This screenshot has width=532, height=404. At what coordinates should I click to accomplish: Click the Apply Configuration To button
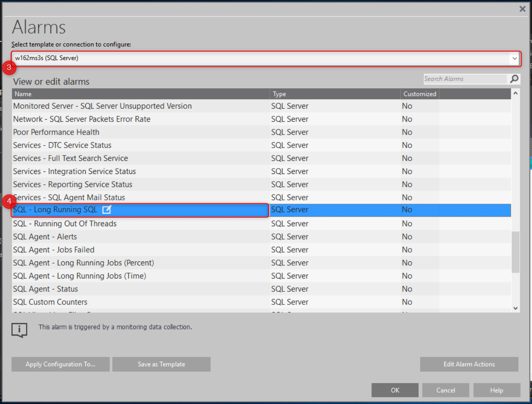[60, 364]
